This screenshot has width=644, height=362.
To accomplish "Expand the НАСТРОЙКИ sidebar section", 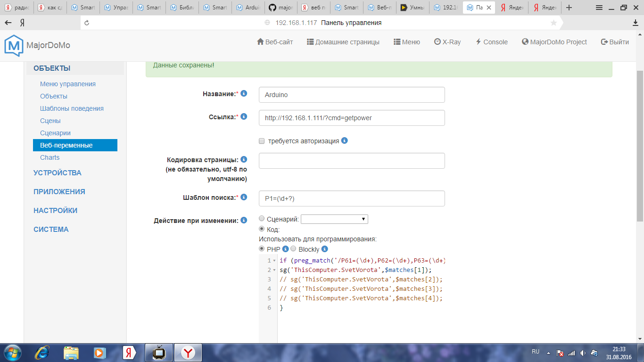I will pos(56,211).
